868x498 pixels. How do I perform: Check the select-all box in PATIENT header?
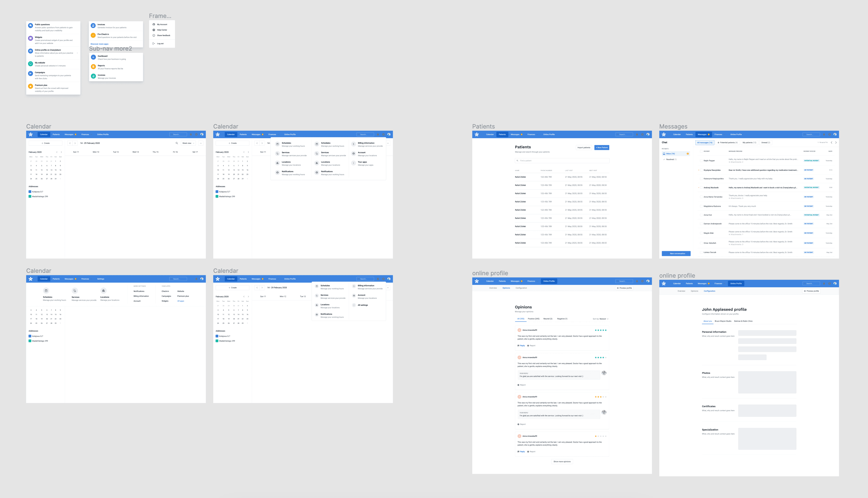click(x=701, y=151)
